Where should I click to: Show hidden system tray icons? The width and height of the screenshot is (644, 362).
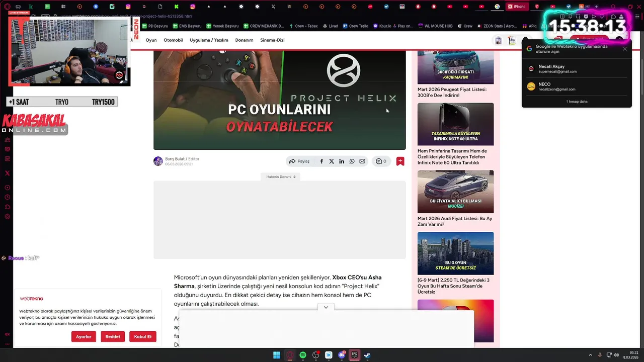pos(591,355)
